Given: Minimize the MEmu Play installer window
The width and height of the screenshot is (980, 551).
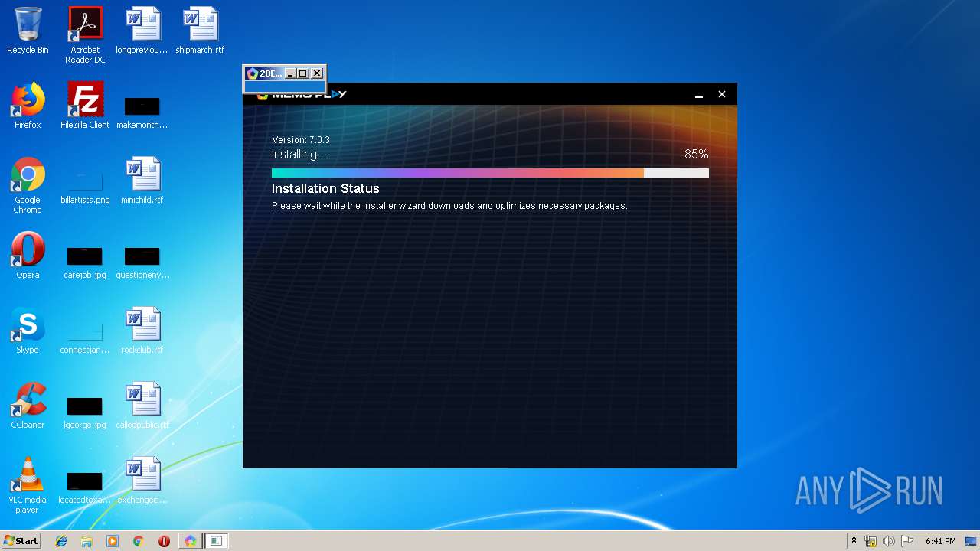Looking at the screenshot, I should click(x=699, y=95).
